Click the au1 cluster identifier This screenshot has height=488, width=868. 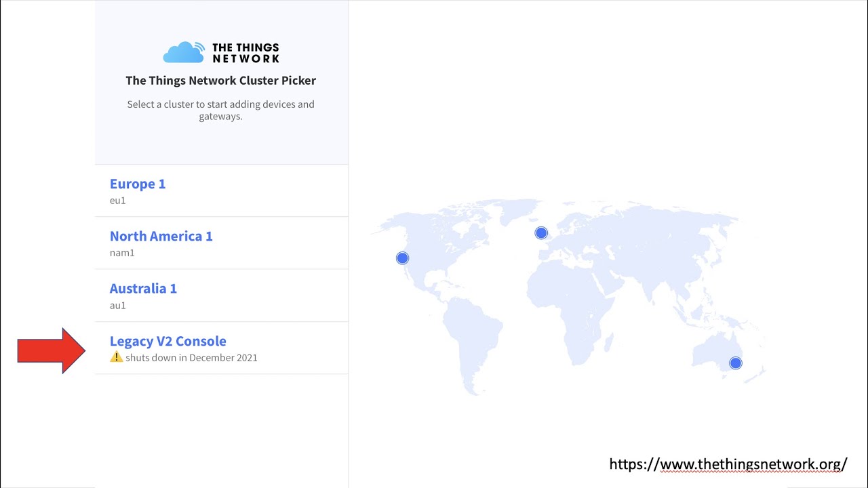pyautogui.click(x=118, y=305)
